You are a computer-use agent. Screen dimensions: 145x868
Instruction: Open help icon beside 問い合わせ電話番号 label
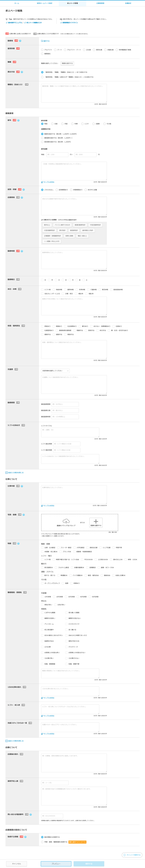coord(31,814)
